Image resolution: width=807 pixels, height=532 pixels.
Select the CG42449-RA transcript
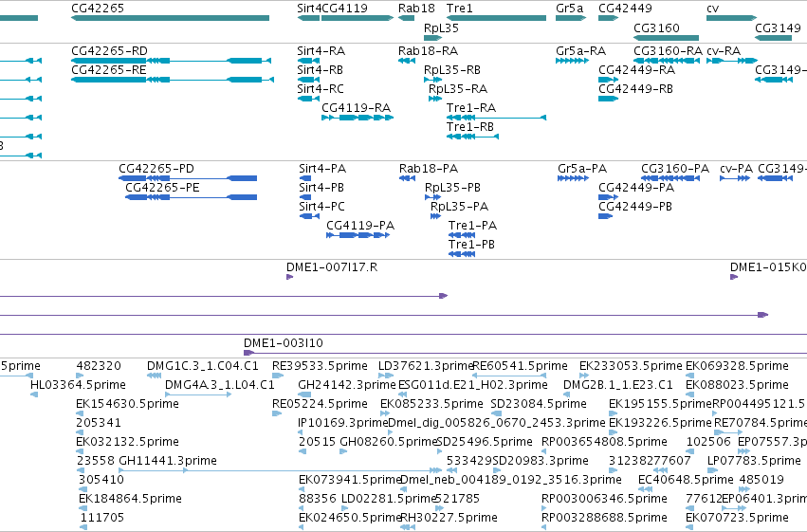(609, 80)
